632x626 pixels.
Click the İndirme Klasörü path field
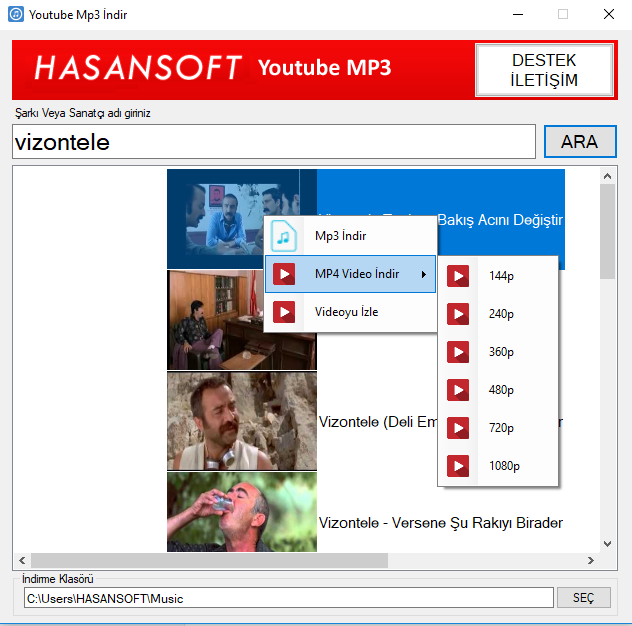pyautogui.click(x=288, y=598)
